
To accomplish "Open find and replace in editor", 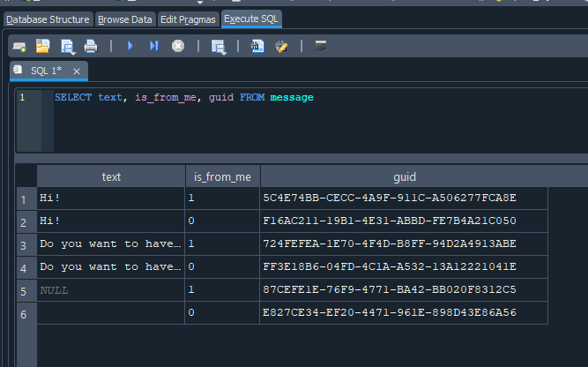I will click(x=257, y=46).
